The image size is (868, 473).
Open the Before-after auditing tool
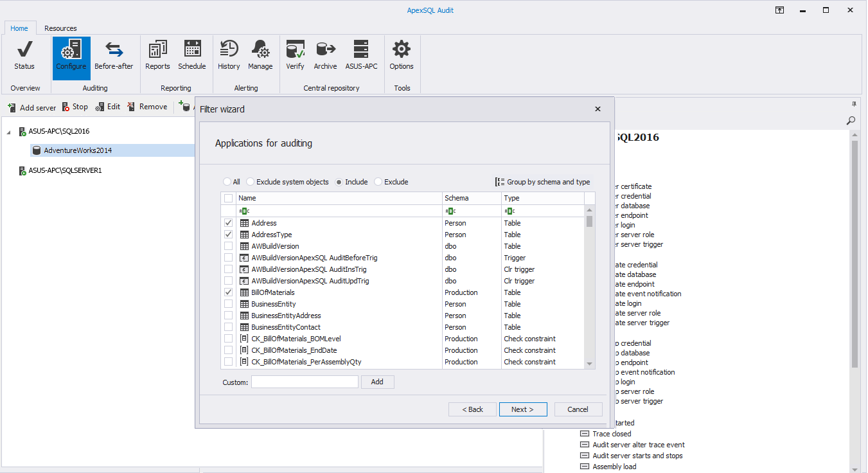point(114,55)
